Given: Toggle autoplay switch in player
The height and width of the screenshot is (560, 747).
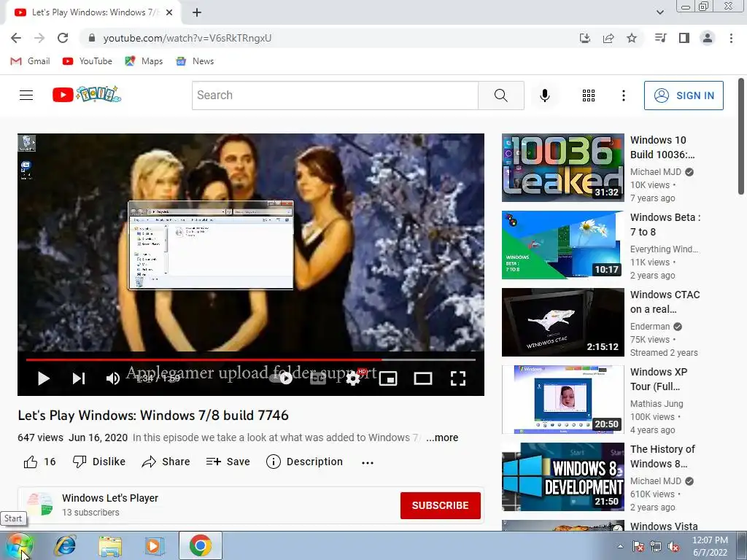Looking at the screenshot, I should (282, 378).
